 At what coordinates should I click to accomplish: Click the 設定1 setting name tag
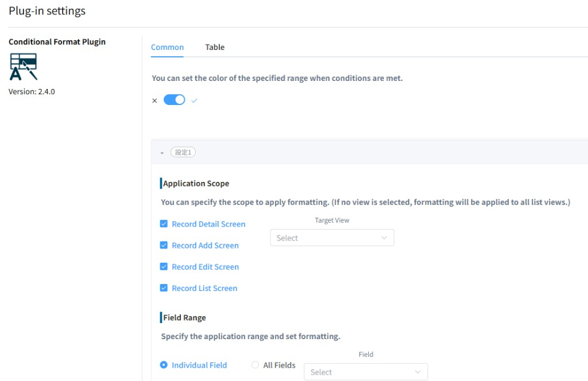(183, 153)
